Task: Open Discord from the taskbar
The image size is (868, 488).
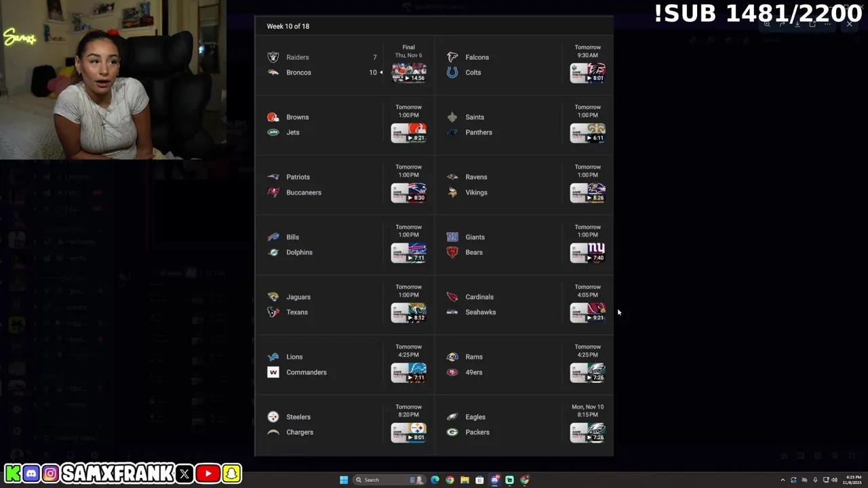Action: pyautogui.click(x=495, y=480)
